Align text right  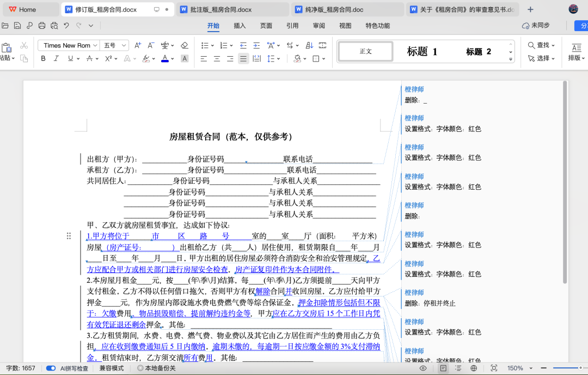(230, 58)
